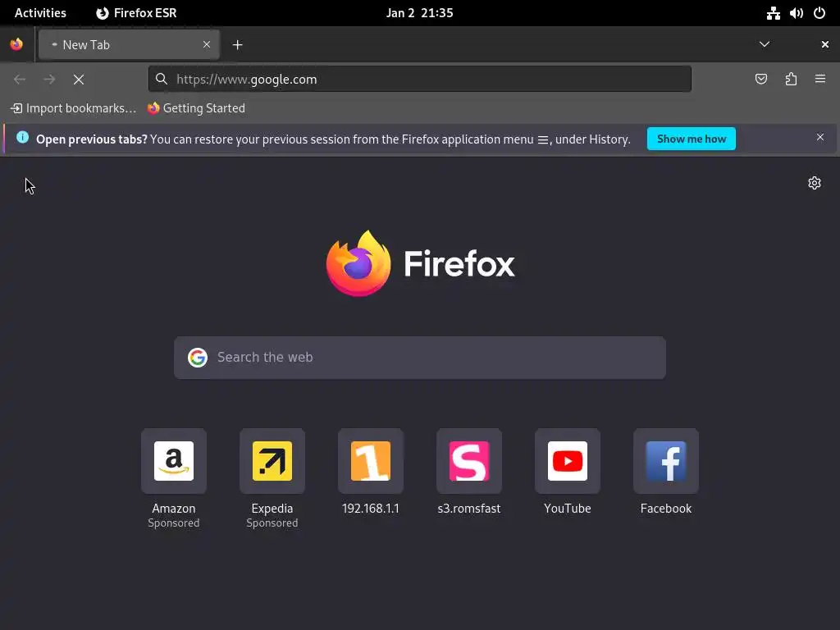Open the Facebook shortcut tile
Image resolution: width=840 pixels, height=630 pixels.
[x=666, y=461]
